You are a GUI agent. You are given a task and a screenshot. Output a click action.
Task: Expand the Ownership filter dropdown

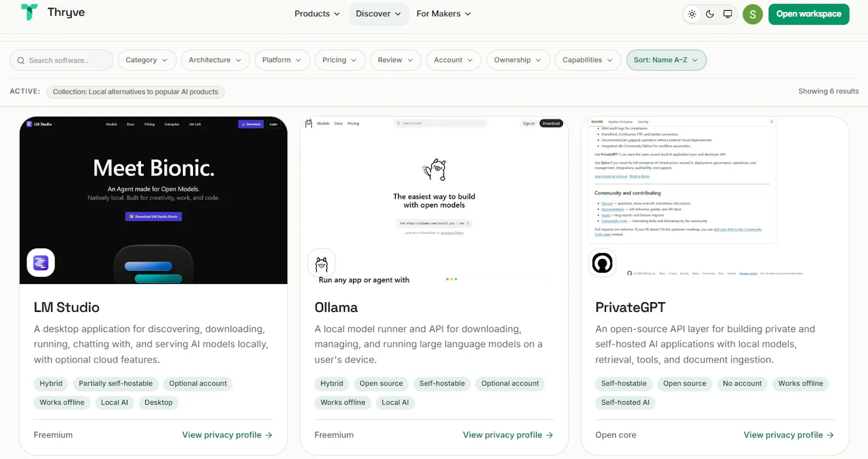pyautogui.click(x=518, y=60)
